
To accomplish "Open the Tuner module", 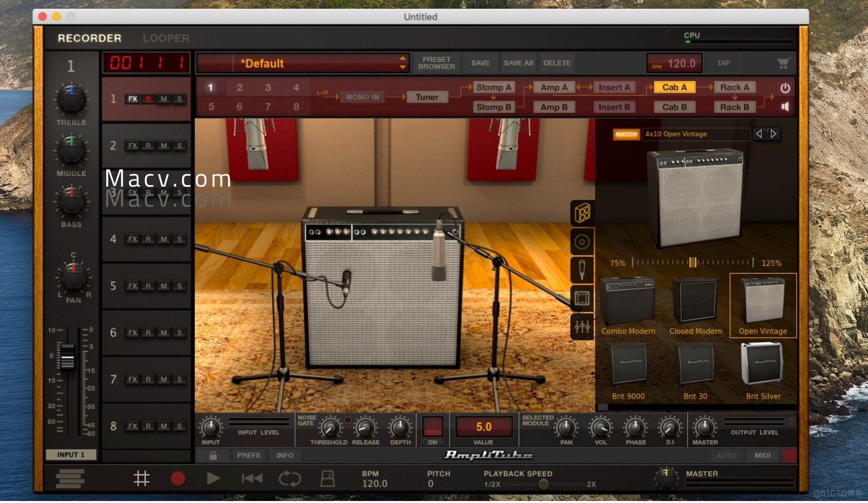I will click(427, 97).
